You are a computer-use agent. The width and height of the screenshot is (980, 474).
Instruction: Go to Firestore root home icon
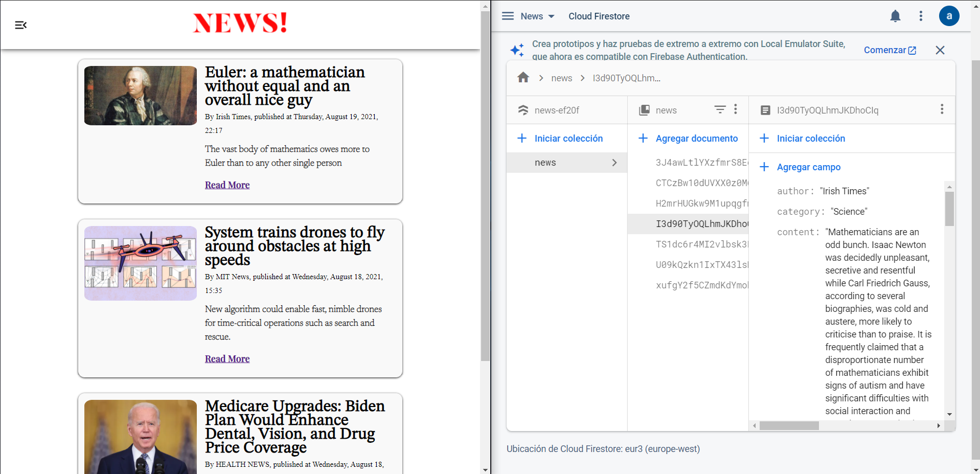[x=523, y=77]
